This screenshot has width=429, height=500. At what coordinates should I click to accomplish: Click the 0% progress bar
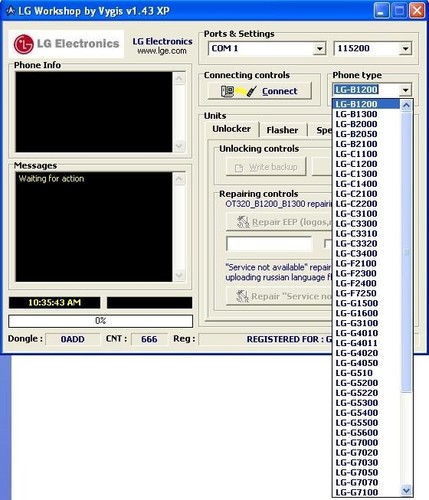coord(101,321)
